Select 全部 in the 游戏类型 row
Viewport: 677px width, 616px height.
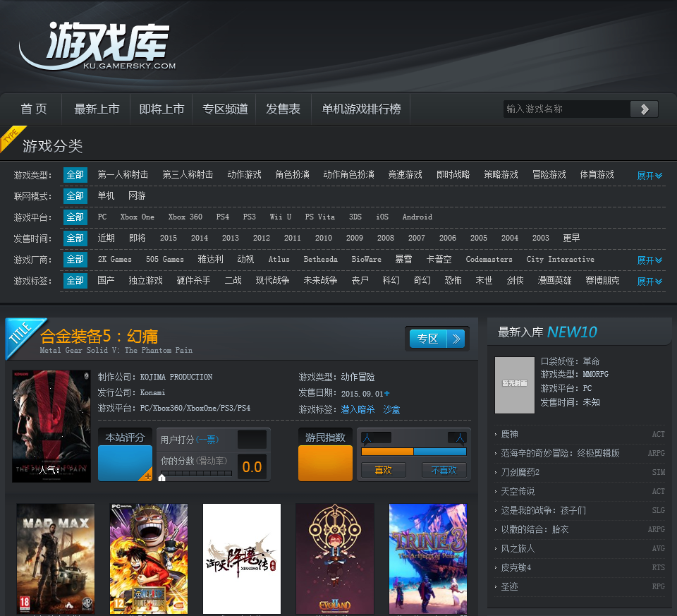[x=75, y=174]
